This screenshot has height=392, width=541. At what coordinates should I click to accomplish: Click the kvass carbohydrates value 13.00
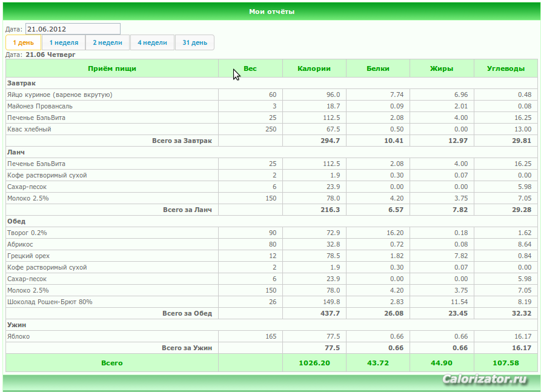523,129
